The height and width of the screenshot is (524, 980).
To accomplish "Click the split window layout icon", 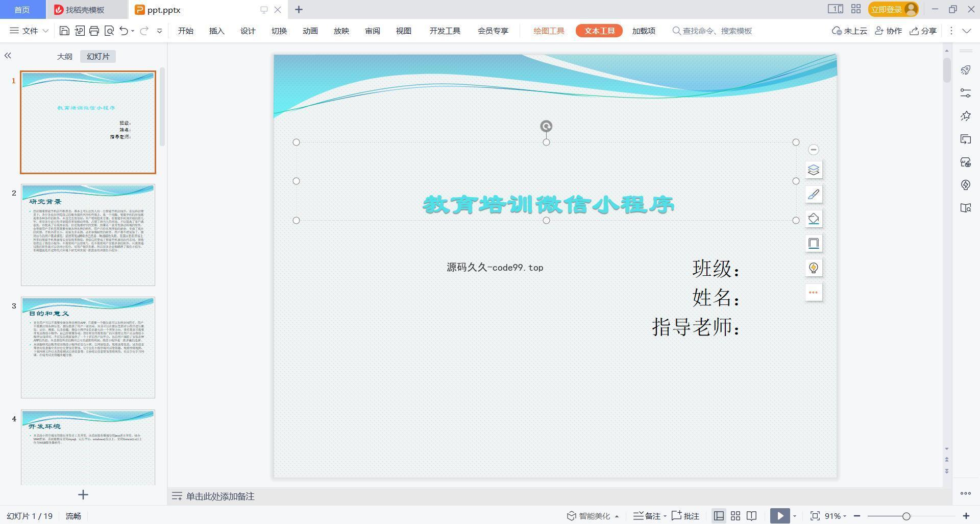I will click(835, 9).
